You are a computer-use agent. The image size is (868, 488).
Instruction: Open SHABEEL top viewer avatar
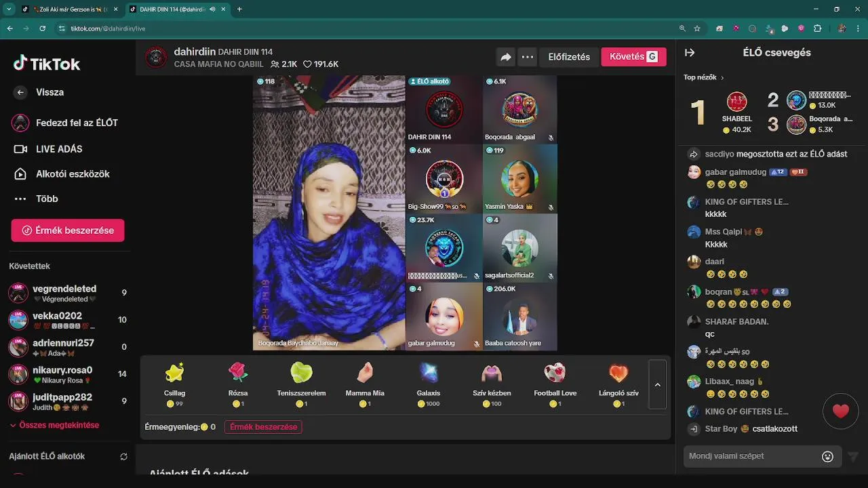[x=736, y=102]
